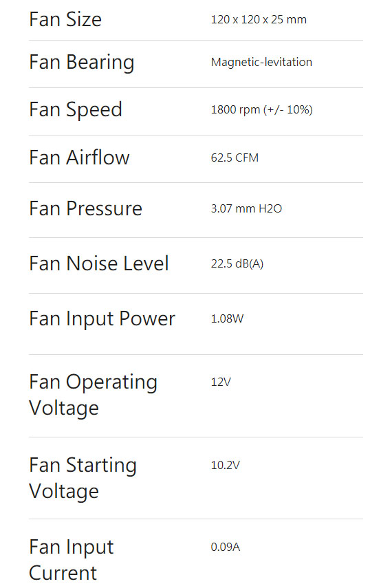
Task: Click the Fan Starting Voltage label
Action: pyautogui.click(x=83, y=478)
